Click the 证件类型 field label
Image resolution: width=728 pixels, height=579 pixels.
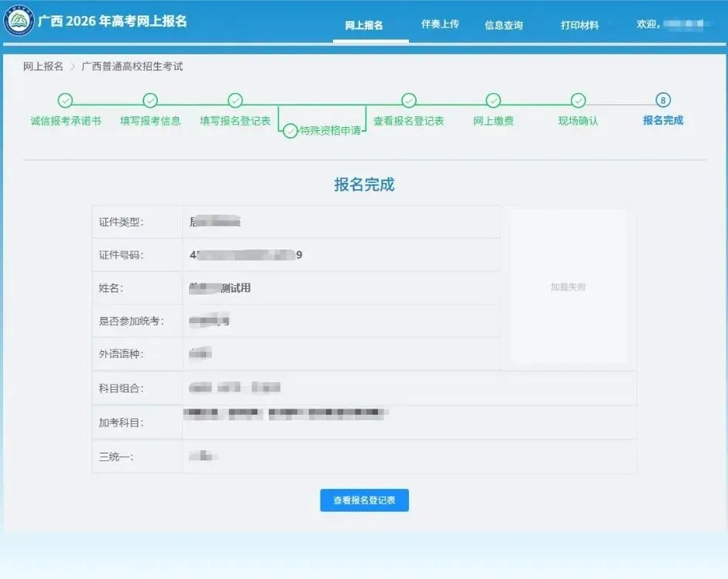(121, 222)
